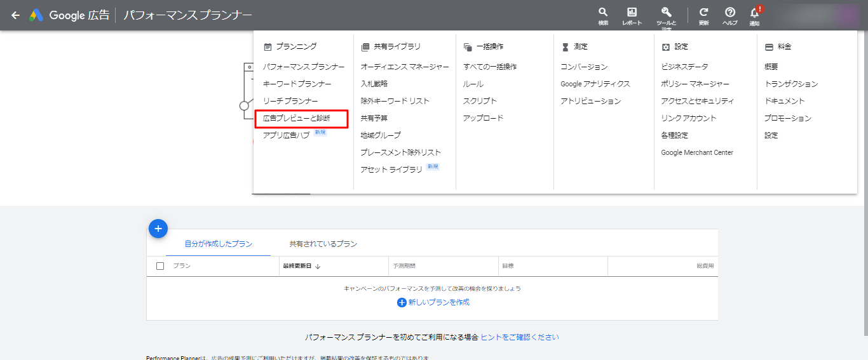Image resolution: width=868 pixels, height=360 pixels.
Task: Open 地域グループ menu item
Action: [x=381, y=135]
